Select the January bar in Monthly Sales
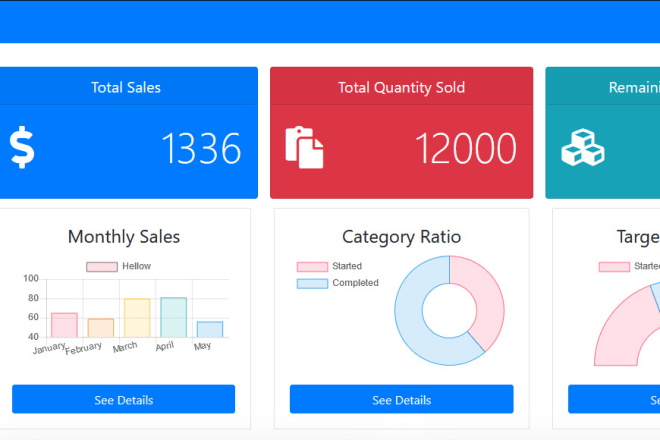This screenshot has width=660, height=440. [x=64, y=325]
